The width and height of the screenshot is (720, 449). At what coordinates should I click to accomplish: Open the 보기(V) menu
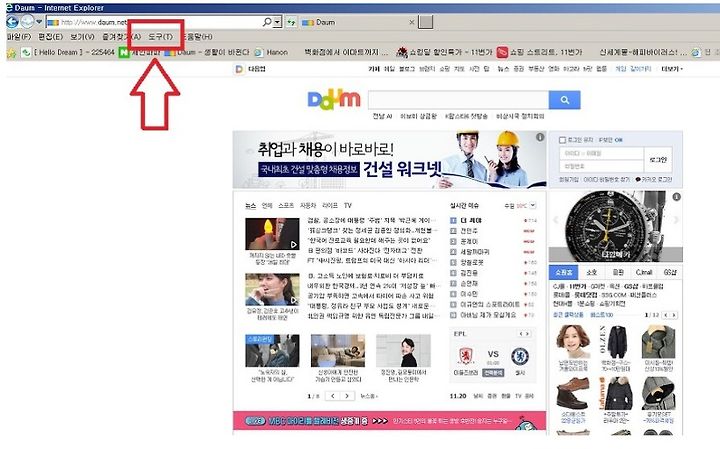(82, 37)
